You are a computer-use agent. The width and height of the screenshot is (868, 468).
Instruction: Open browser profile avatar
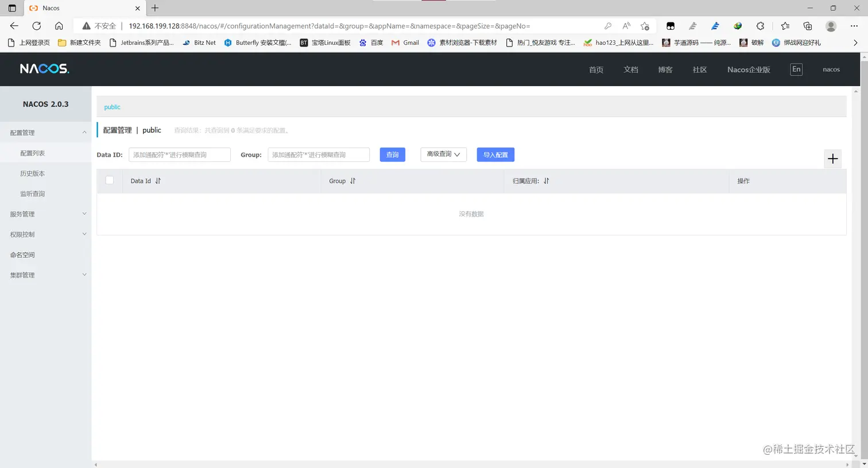831,26
